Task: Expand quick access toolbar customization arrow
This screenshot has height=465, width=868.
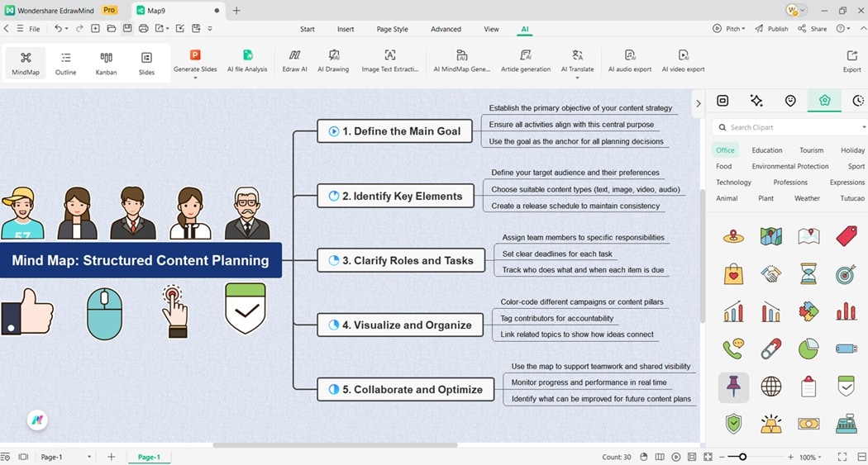Action: click(x=210, y=29)
